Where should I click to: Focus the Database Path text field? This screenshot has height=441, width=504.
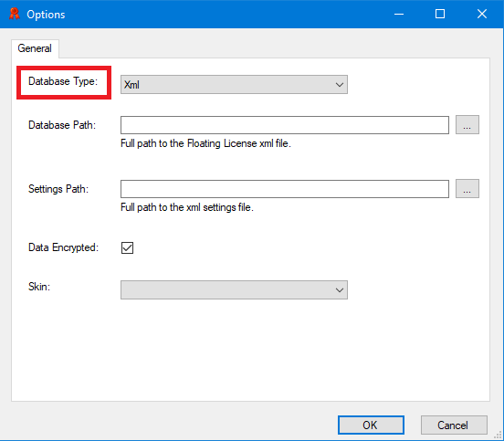coord(285,125)
